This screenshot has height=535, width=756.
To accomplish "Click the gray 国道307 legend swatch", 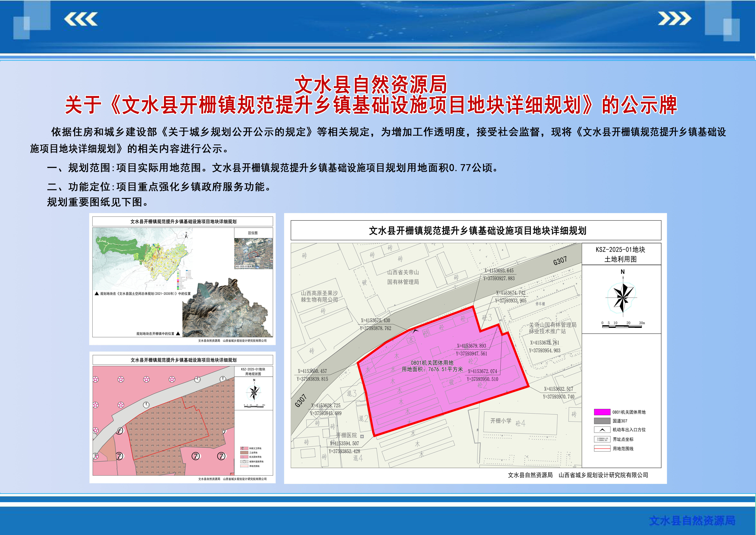I will pos(602,421).
